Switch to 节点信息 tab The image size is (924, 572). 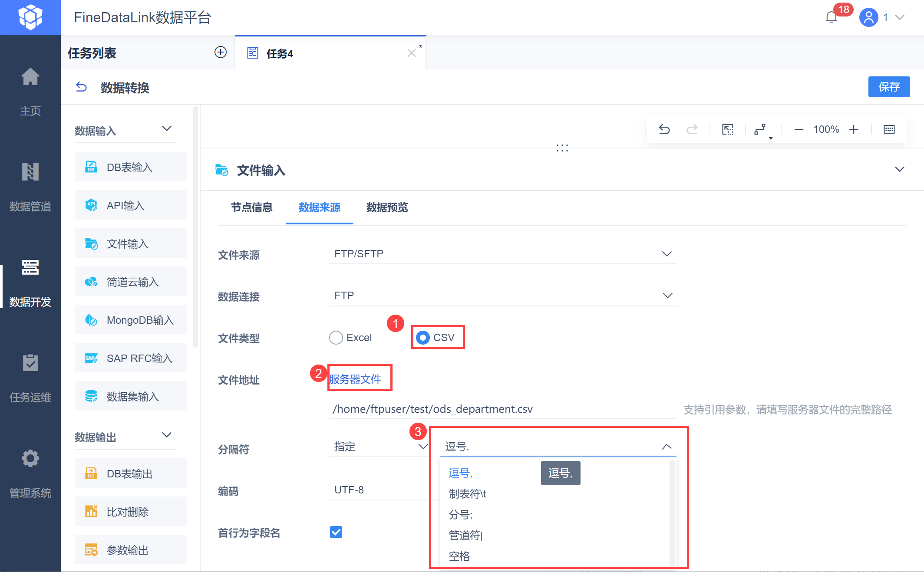(251, 207)
